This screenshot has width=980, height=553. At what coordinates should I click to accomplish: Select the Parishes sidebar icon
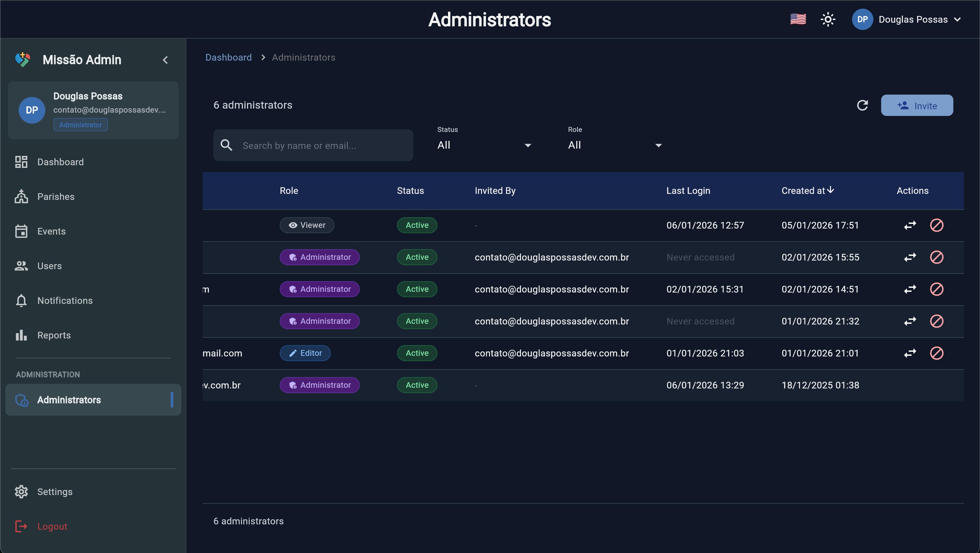click(21, 196)
